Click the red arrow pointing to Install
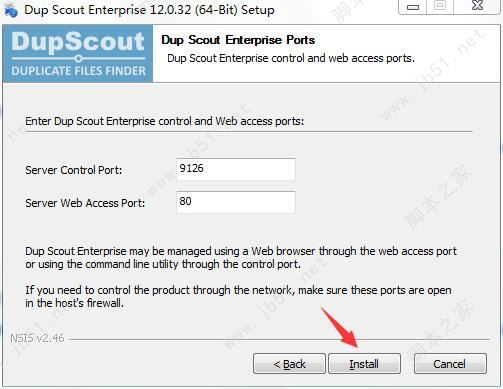The width and height of the screenshot is (503, 389). pyautogui.click(x=340, y=328)
